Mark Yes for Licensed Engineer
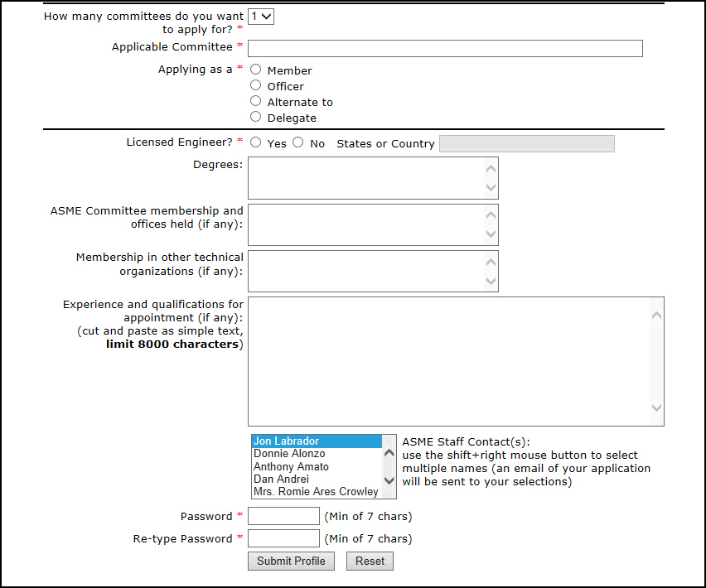The image size is (706, 588). click(x=255, y=142)
